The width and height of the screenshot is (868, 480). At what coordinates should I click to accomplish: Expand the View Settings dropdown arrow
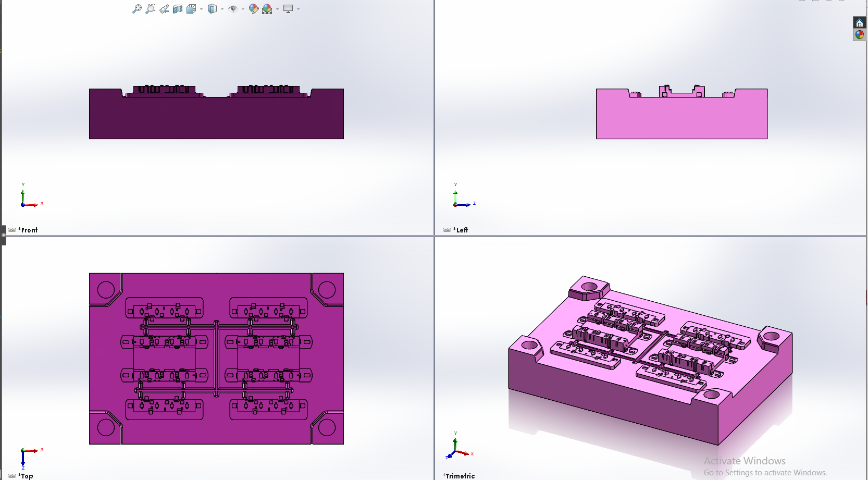tap(298, 9)
